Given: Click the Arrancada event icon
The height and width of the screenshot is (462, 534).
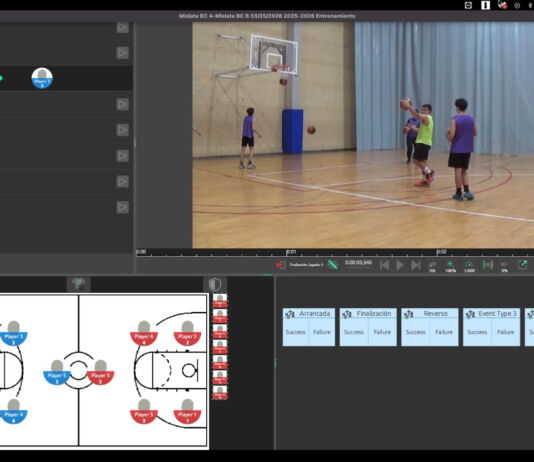Looking at the screenshot, I should tap(290, 314).
